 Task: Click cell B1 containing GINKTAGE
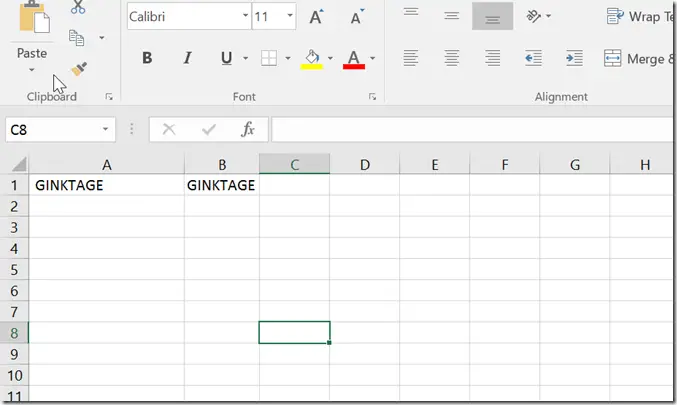pyautogui.click(x=222, y=185)
